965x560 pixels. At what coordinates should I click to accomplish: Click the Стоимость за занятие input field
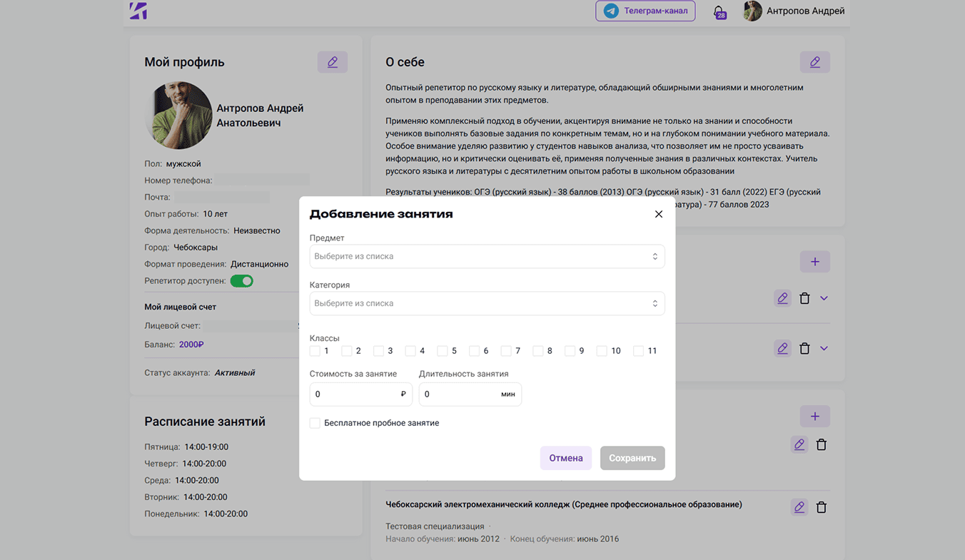(x=355, y=394)
